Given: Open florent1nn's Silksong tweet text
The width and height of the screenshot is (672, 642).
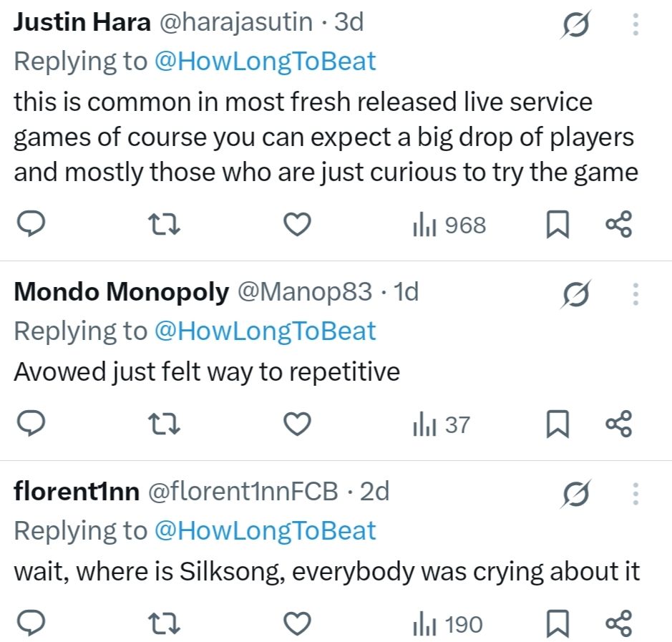Looking at the screenshot, I should pyautogui.click(x=326, y=572).
